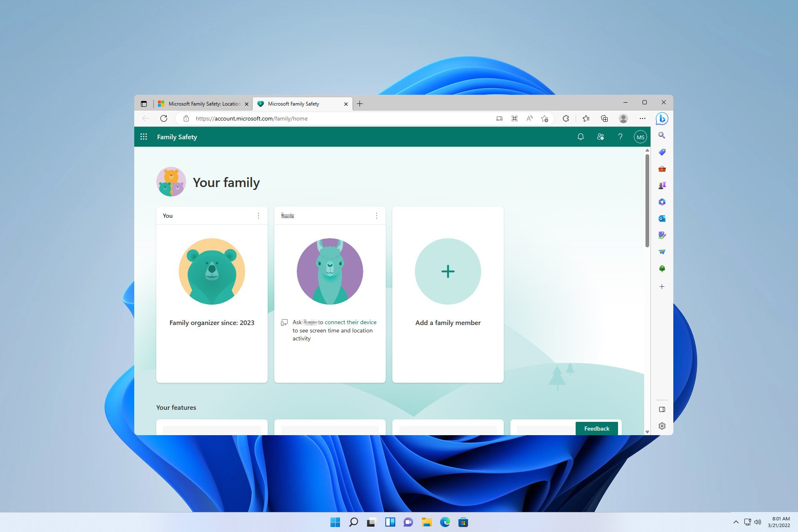Image resolution: width=798 pixels, height=532 pixels.
Task: Click the family avatar bear icon for You
Action: tap(212, 271)
